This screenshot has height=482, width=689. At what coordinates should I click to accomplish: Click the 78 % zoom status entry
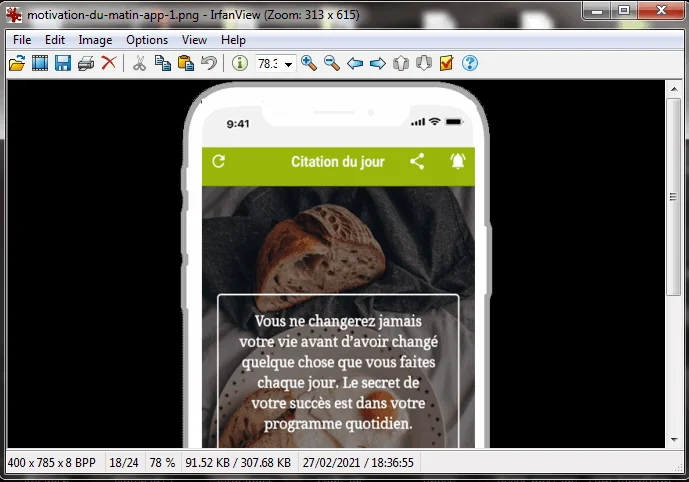click(x=162, y=463)
